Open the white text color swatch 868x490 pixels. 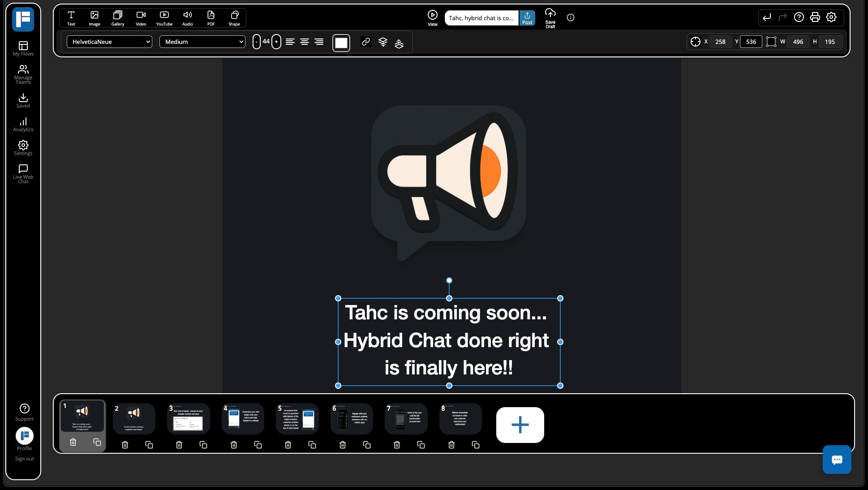[x=341, y=43]
